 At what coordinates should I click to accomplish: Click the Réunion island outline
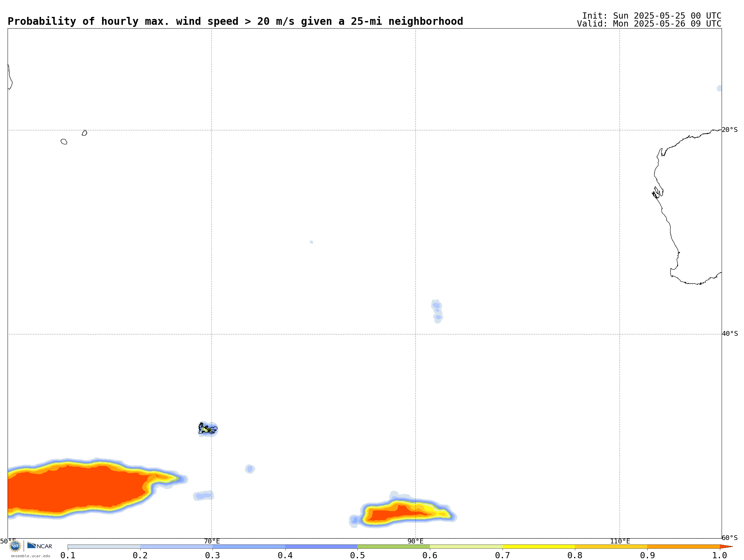coord(64,142)
